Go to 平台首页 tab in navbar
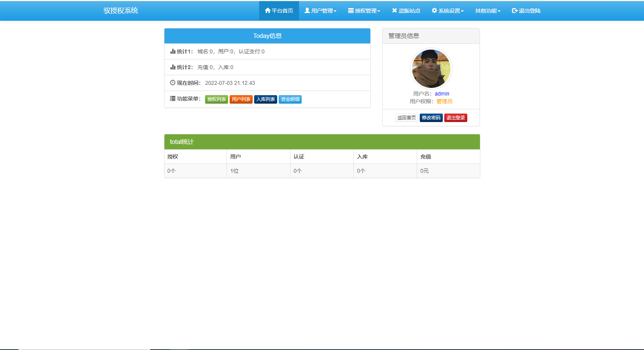The image size is (644, 350). [x=279, y=11]
